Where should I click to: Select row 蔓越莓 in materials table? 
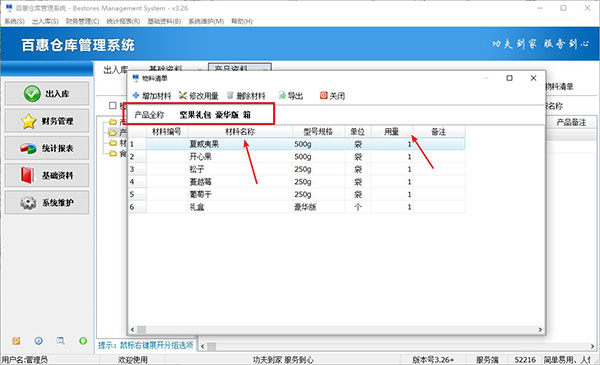(297, 182)
